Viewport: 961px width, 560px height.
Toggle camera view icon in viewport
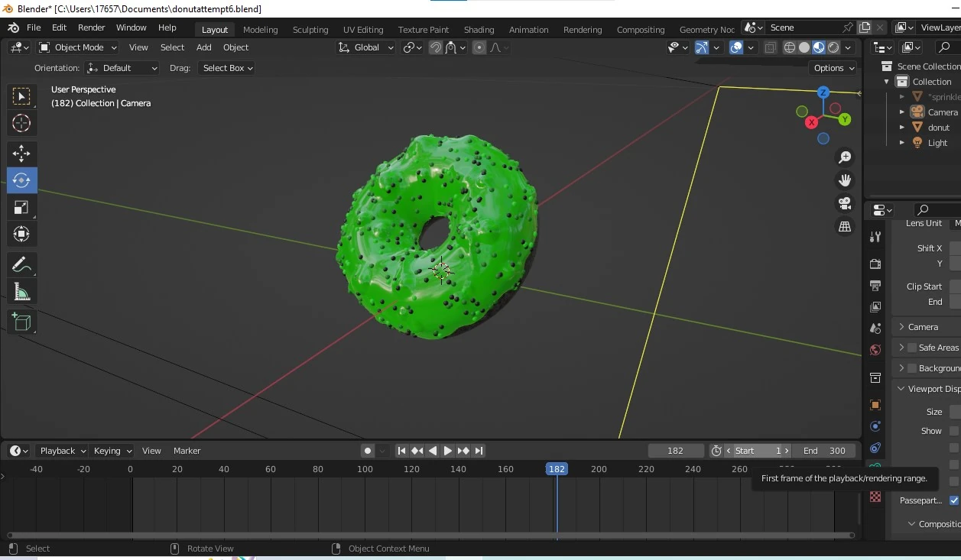[x=845, y=203]
